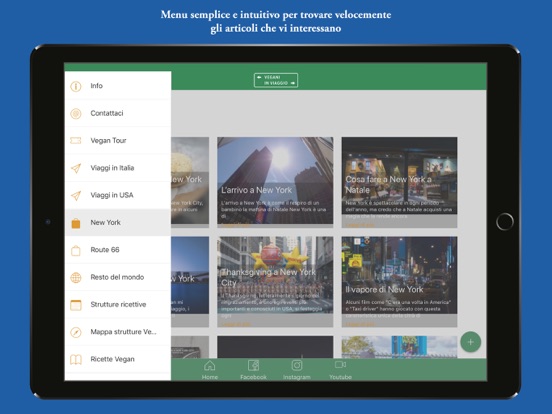Click the Vegan Tour ticket icon

(76, 140)
